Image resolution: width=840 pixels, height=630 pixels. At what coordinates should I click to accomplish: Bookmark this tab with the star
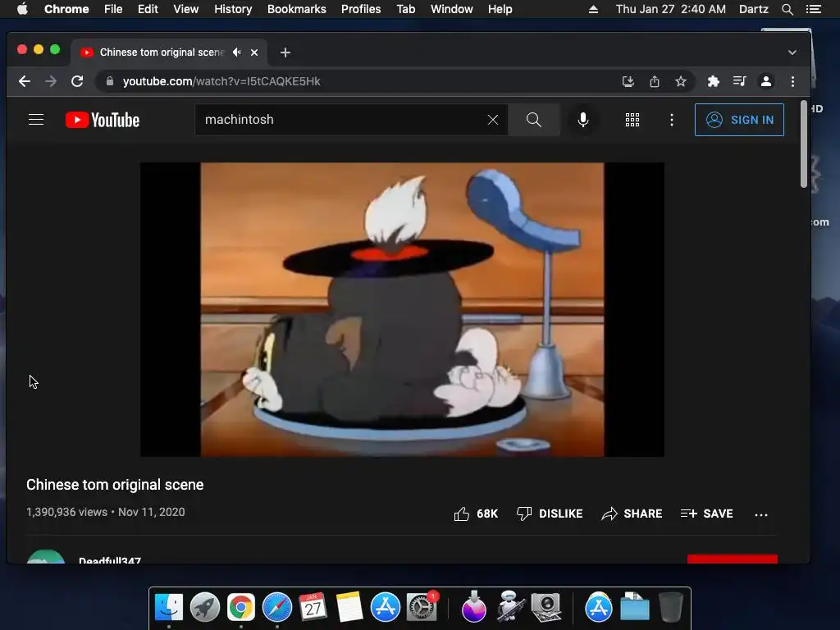[680, 81]
